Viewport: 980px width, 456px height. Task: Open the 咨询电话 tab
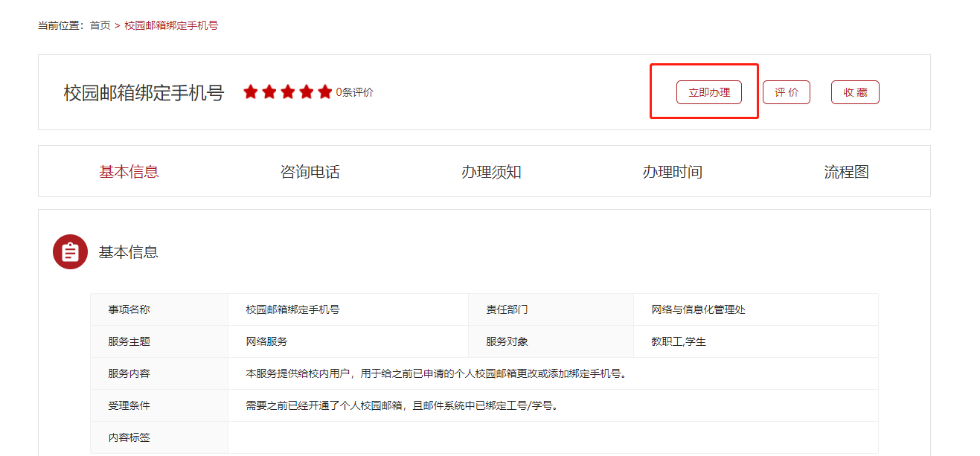click(310, 172)
